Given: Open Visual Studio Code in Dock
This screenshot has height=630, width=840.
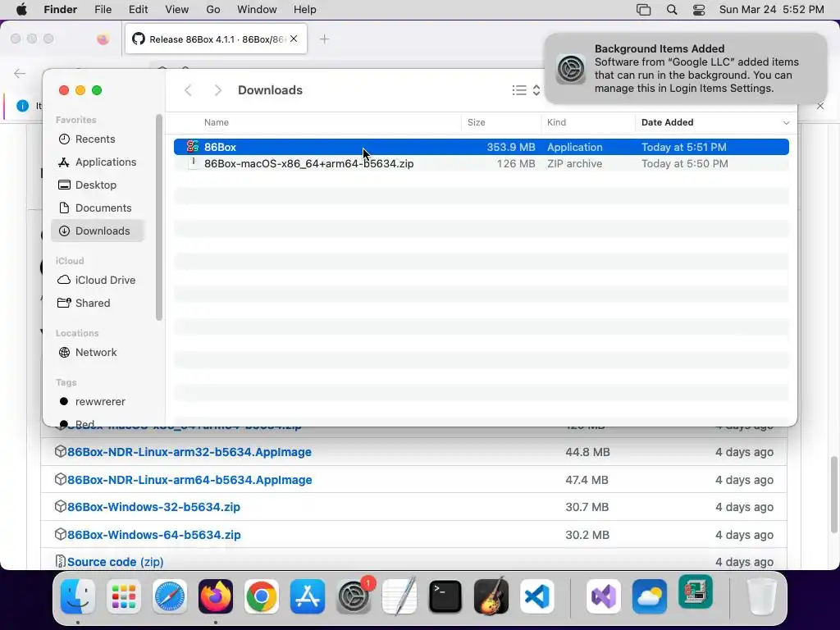Looking at the screenshot, I should pos(537,596).
